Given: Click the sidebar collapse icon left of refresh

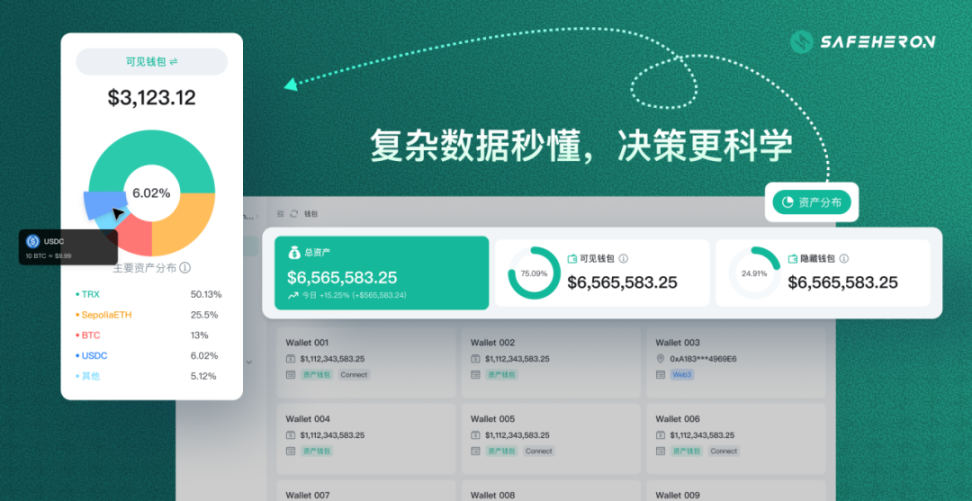Looking at the screenshot, I should coord(280,214).
